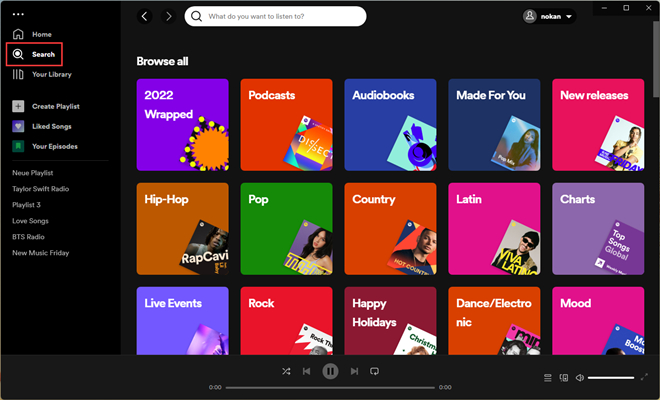The height and width of the screenshot is (400, 660).
Task: Open the Your Episodes bookmark icon
Action: tap(18, 146)
